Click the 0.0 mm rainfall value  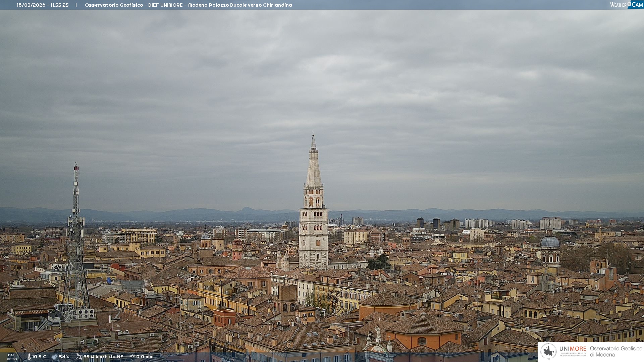(145, 357)
